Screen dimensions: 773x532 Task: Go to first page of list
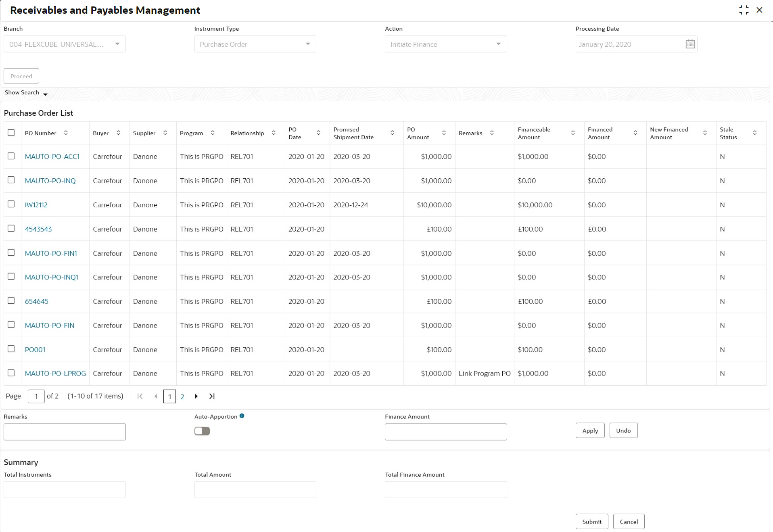(x=140, y=396)
